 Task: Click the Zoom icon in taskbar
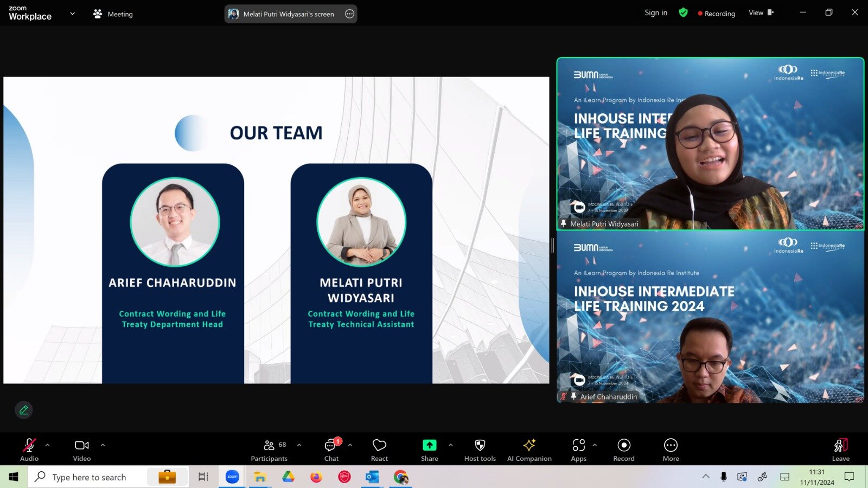[x=232, y=477]
